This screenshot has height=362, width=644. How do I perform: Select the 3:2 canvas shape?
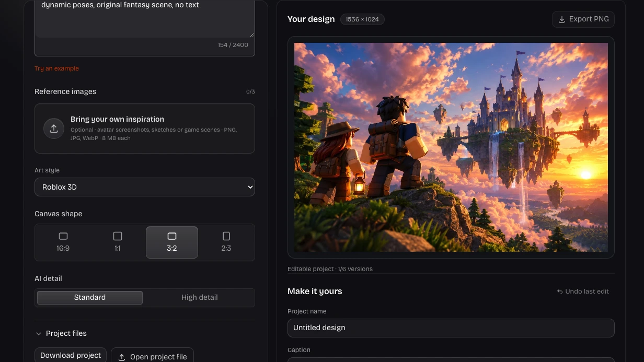172,242
